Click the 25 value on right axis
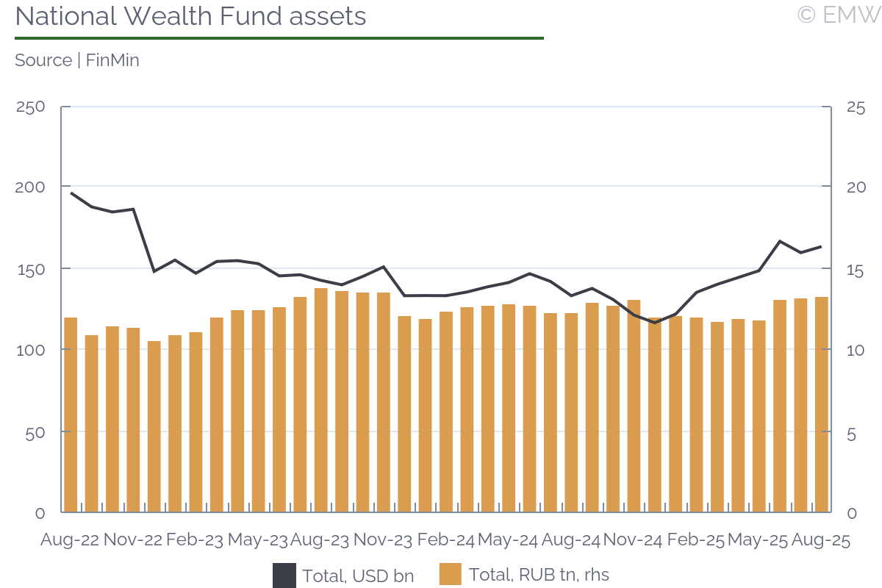Viewport: 882px width, 588px height. coord(855,108)
